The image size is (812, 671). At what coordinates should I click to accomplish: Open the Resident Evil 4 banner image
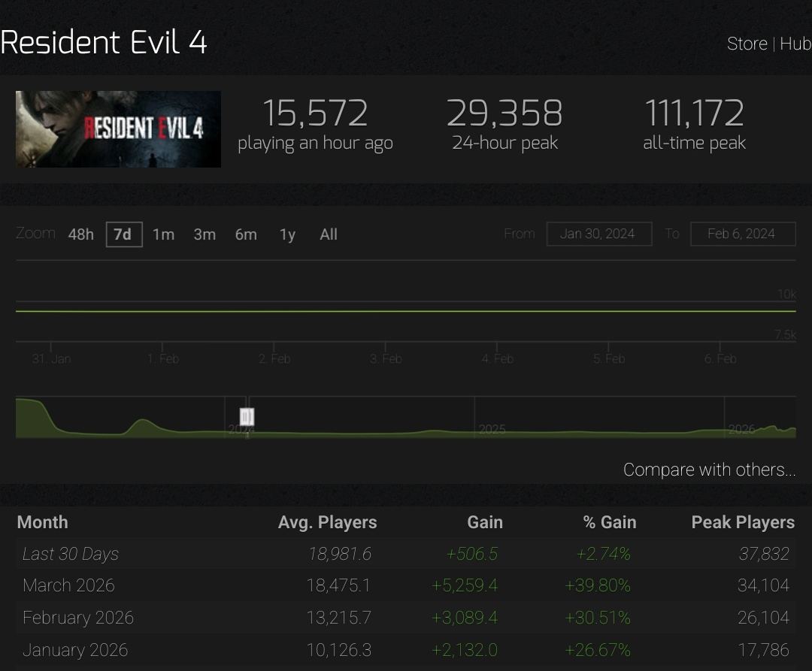click(x=118, y=128)
